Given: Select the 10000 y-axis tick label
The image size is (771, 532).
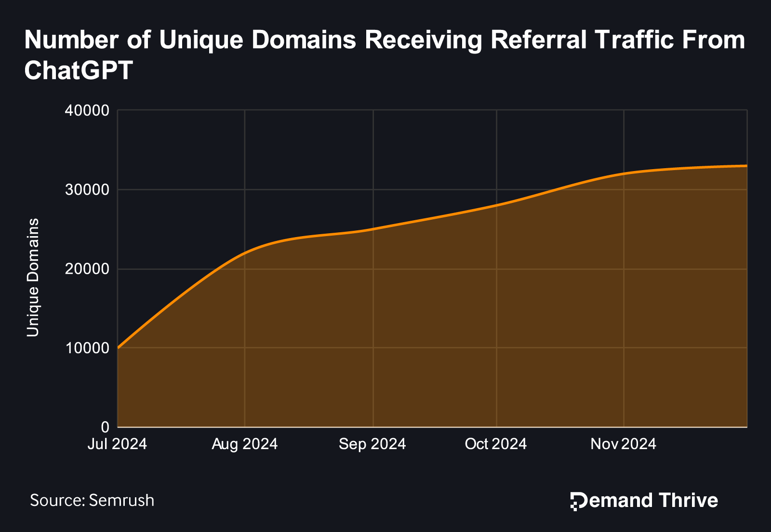Looking at the screenshot, I should 87,348.
